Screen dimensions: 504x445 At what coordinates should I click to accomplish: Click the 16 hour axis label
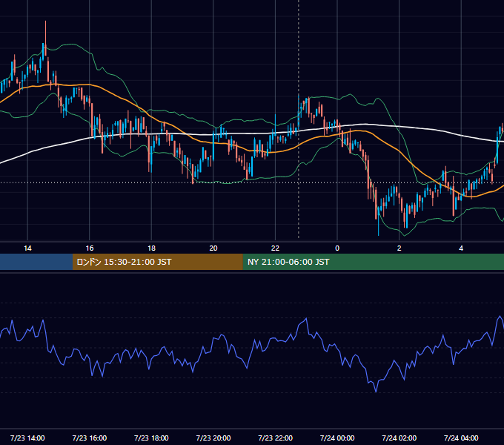click(x=90, y=248)
